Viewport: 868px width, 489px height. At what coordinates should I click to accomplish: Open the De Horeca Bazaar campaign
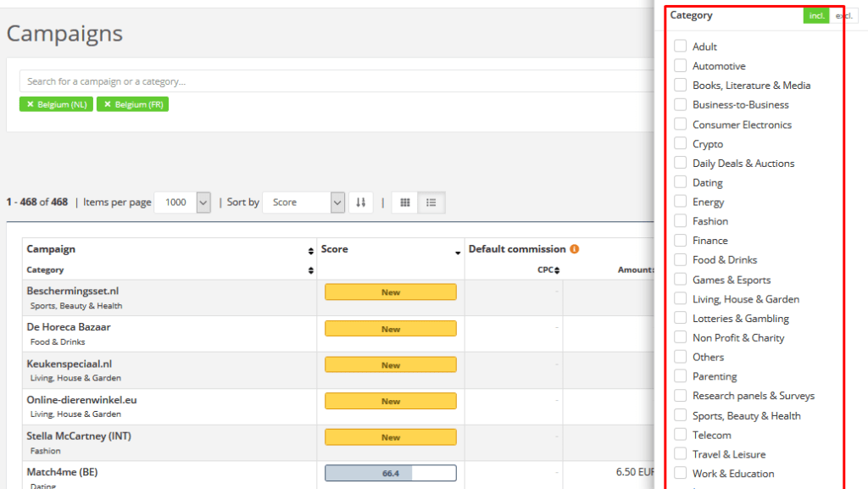[x=69, y=327]
